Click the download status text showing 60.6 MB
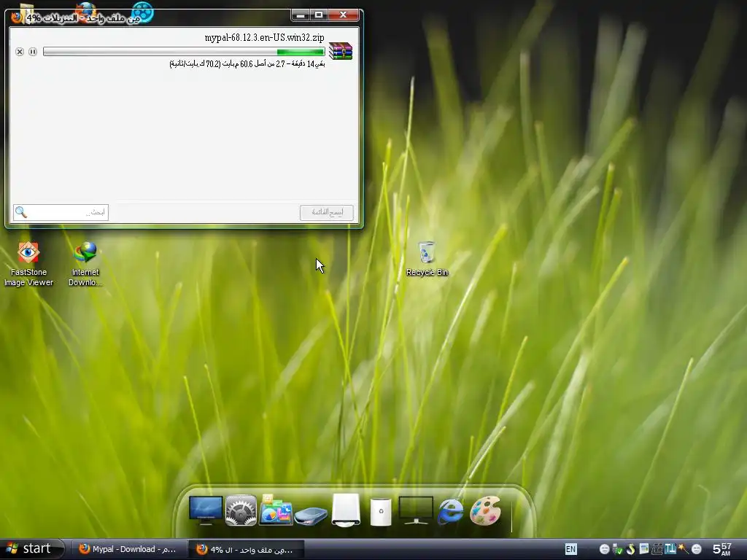 click(x=247, y=64)
